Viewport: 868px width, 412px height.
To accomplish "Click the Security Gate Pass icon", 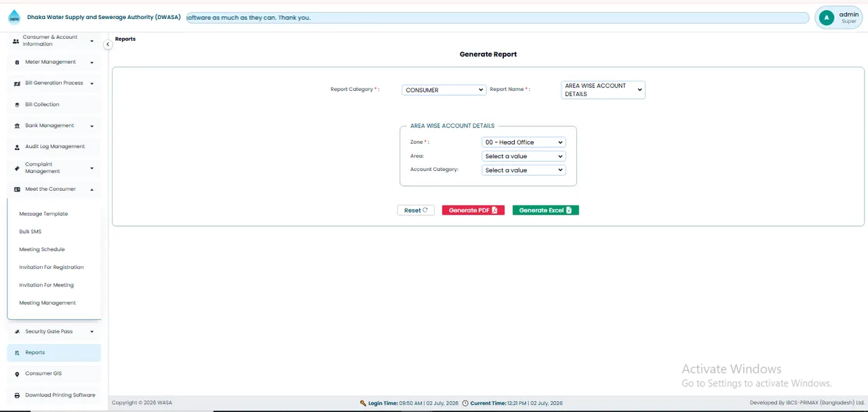I will [17, 332].
